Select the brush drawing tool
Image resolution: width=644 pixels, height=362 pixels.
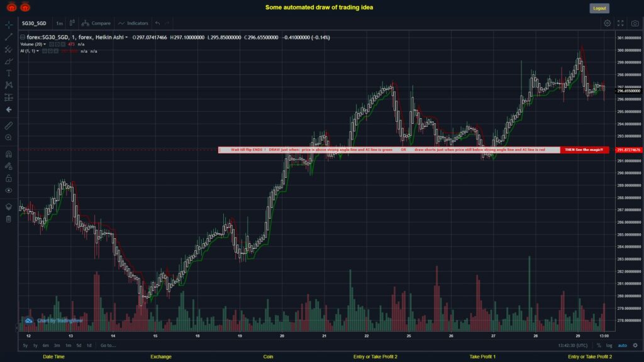pyautogui.click(x=9, y=61)
